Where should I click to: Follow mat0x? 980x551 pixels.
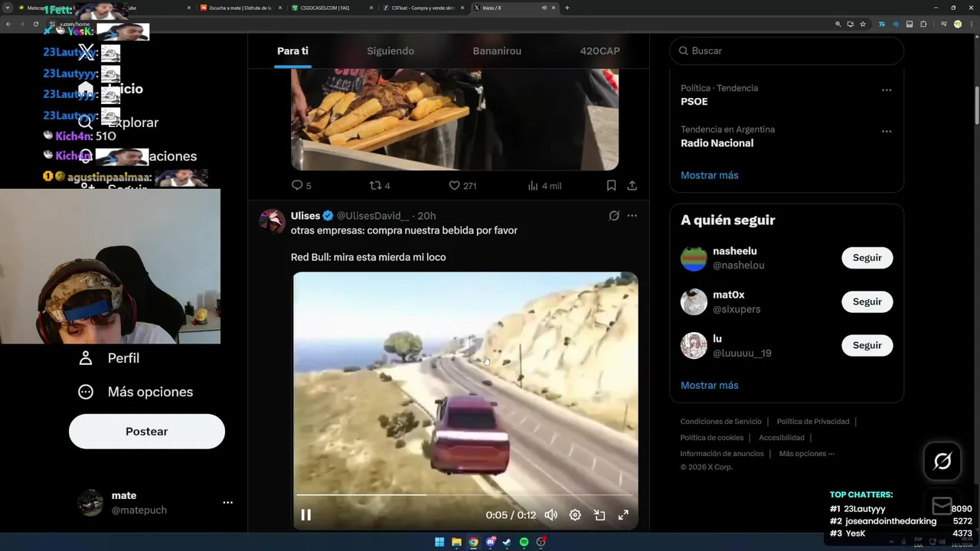point(867,302)
